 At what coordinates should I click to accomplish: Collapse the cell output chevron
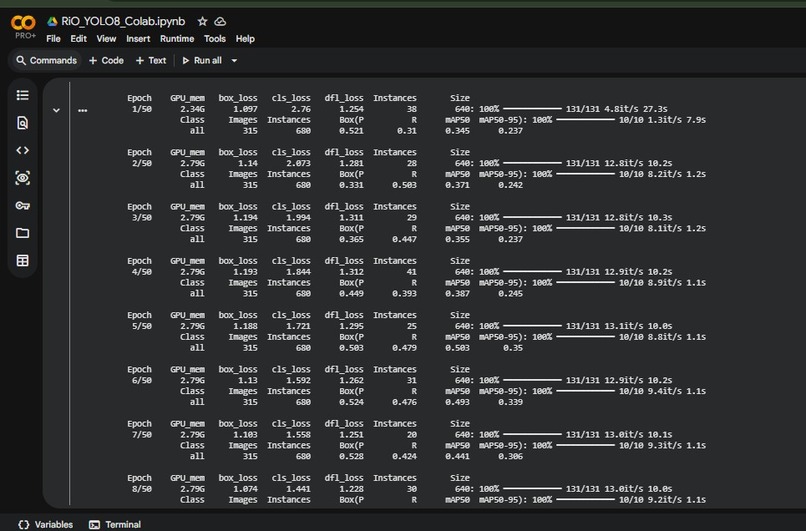56,111
